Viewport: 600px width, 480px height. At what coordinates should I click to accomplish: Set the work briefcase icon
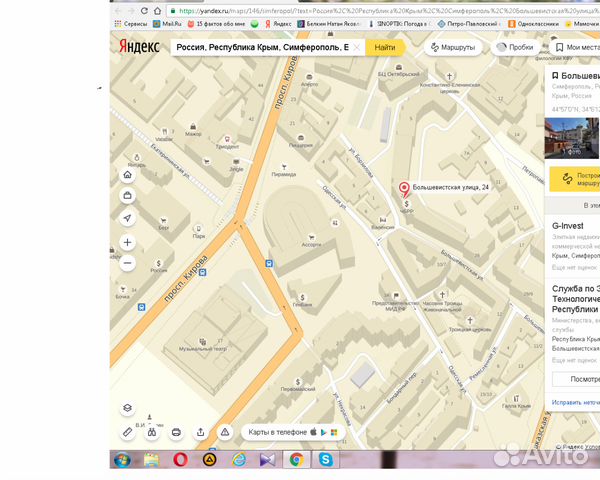pos(127,196)
